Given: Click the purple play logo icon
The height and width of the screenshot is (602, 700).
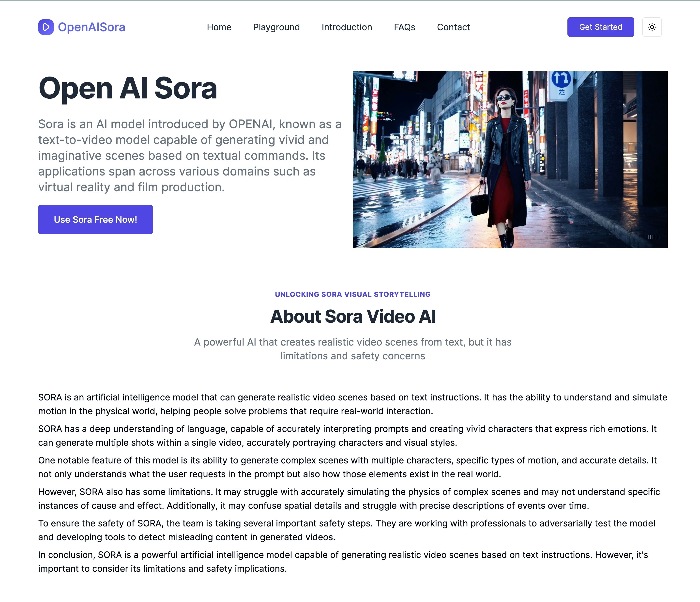Looking at the screenshot, I should click(46, 27).
